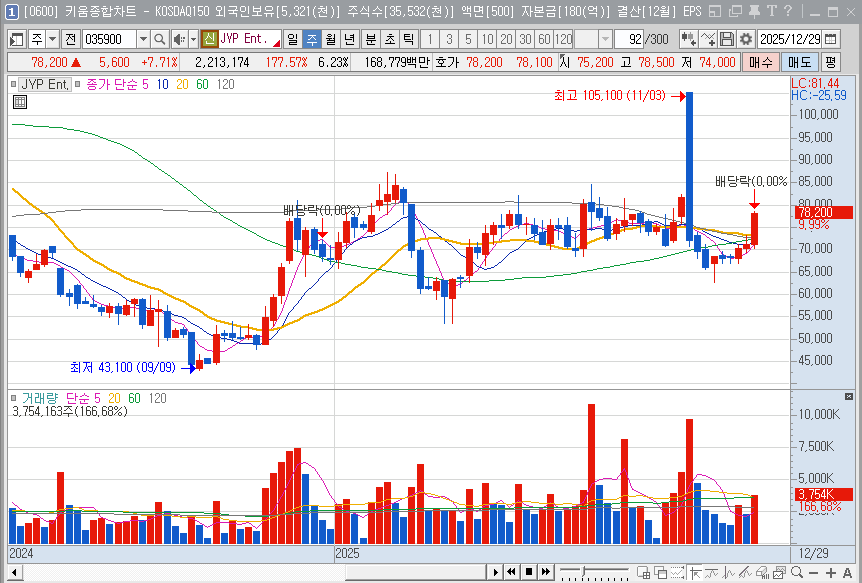This screenshot has height=583, width=862.
Task: Toggle the JYP Ent. series marker square
Action: coord(14,84)
